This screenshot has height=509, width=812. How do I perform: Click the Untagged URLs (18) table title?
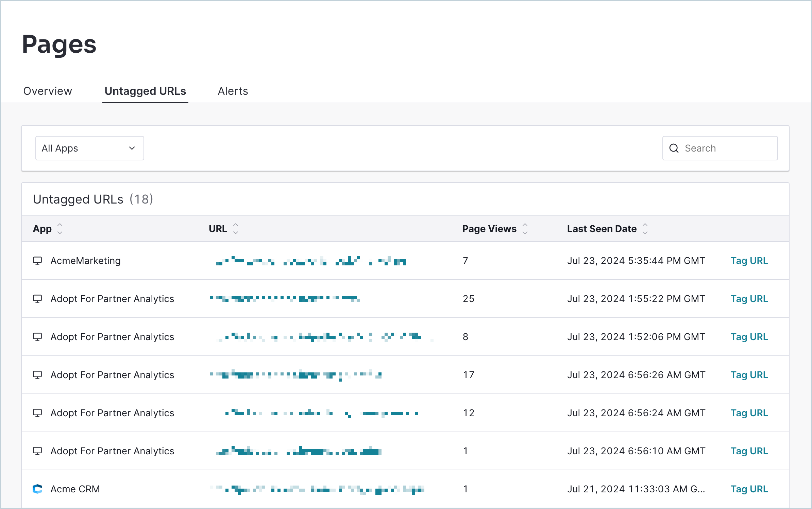tap(93, 199)
